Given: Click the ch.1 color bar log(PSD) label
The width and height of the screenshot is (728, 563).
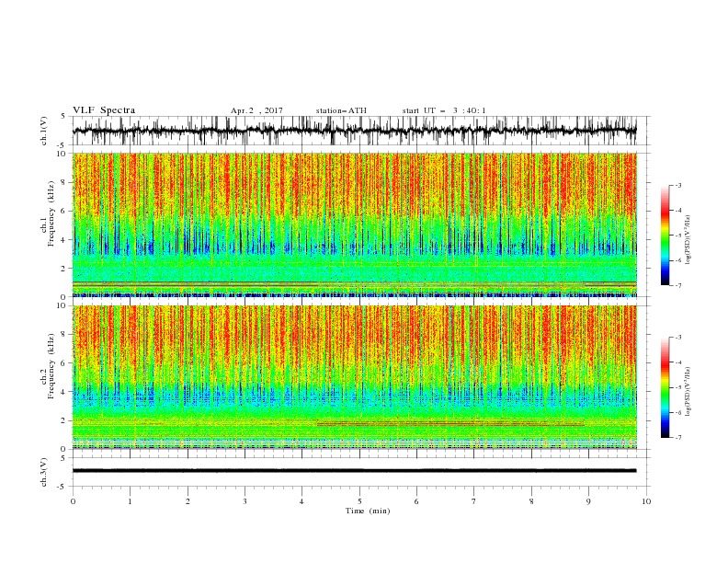Looking at the screenshot, I should (x=688, y=240).
